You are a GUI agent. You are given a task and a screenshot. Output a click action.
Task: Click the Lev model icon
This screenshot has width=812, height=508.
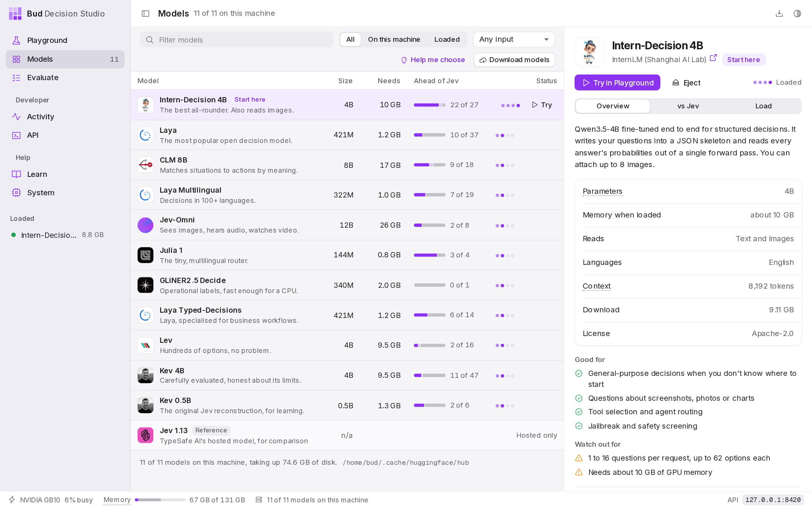click(145, 345)
